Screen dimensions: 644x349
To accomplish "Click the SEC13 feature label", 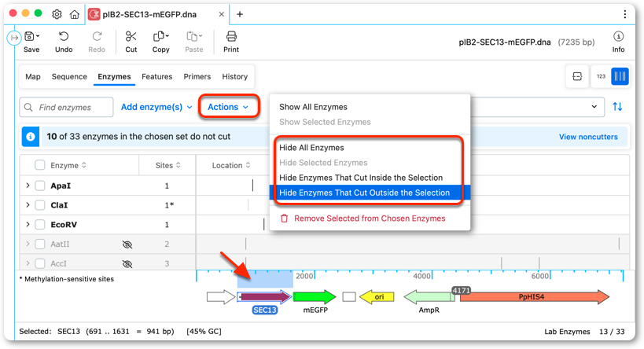I will point(264,310).
